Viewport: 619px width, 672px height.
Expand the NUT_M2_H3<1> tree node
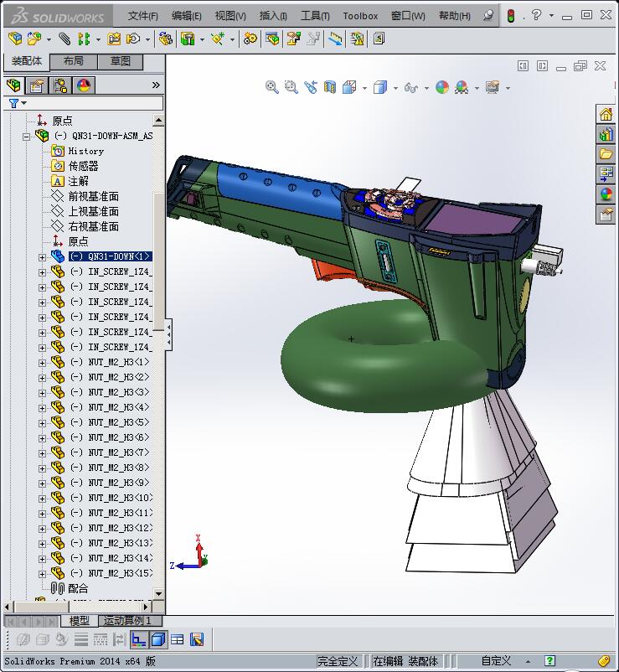pos(42,363)
